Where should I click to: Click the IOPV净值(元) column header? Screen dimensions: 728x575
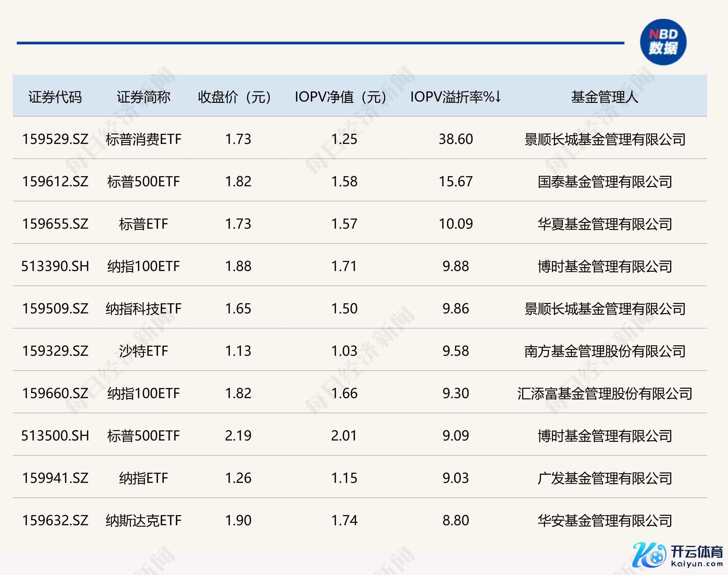click(340, 97)
